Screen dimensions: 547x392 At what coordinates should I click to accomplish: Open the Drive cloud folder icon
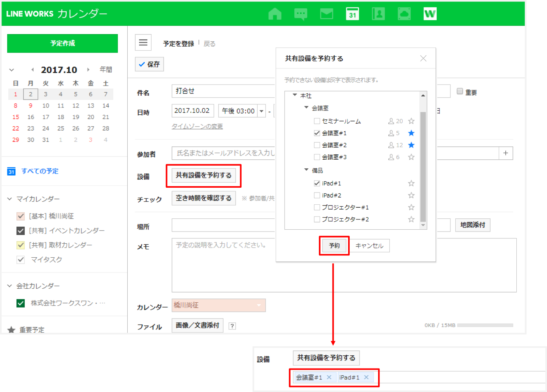(404, 14)
